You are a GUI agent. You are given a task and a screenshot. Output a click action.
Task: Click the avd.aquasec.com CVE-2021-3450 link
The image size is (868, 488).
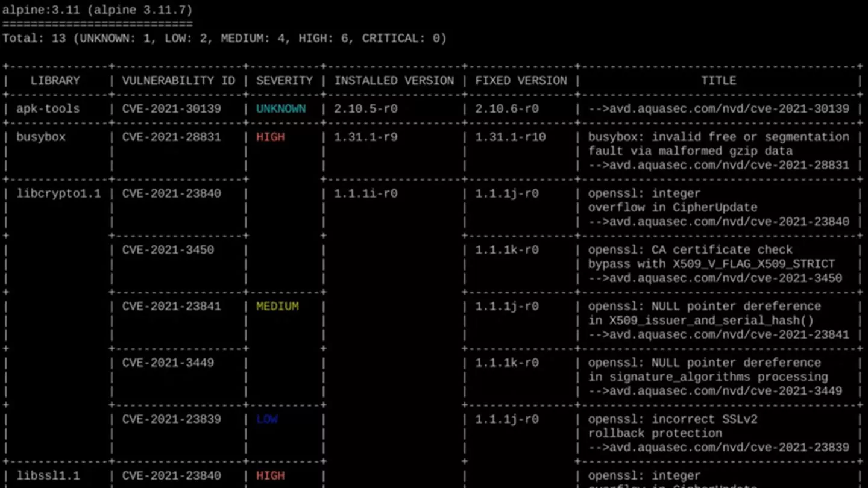coord(715,278)
